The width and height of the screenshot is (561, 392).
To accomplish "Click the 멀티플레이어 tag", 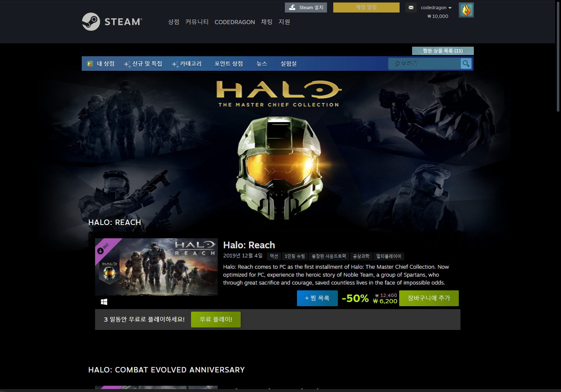I will (x=388, y=256).
